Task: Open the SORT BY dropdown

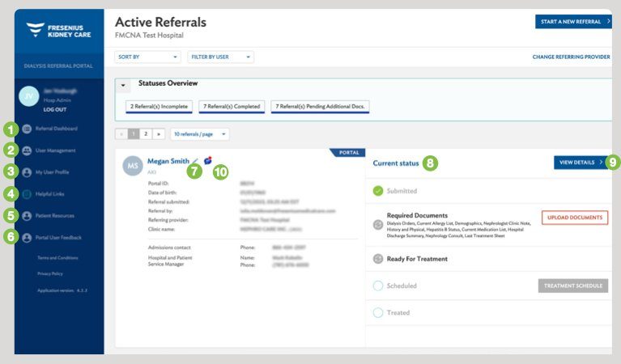Action: 147,57
